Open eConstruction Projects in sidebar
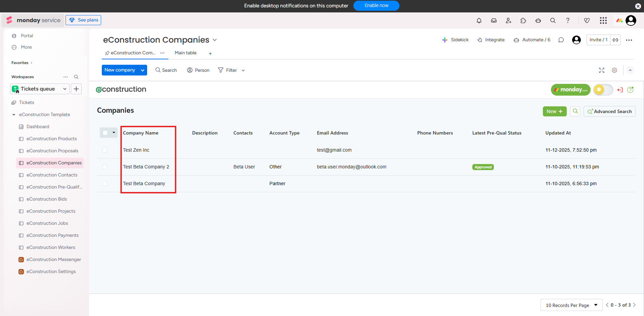The width and height of the screenshot is (644, 316). coord(51,211)
